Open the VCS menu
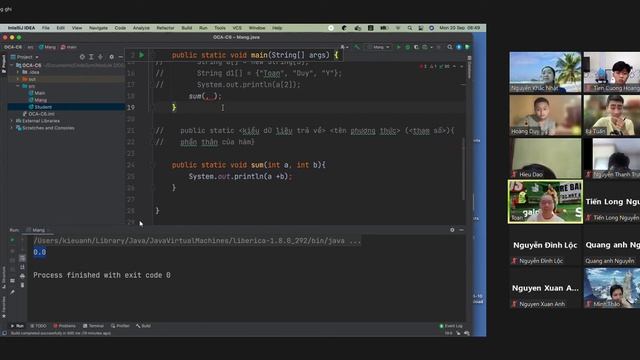The width and height of the screenshot is (640, 360). pos(237,28)
